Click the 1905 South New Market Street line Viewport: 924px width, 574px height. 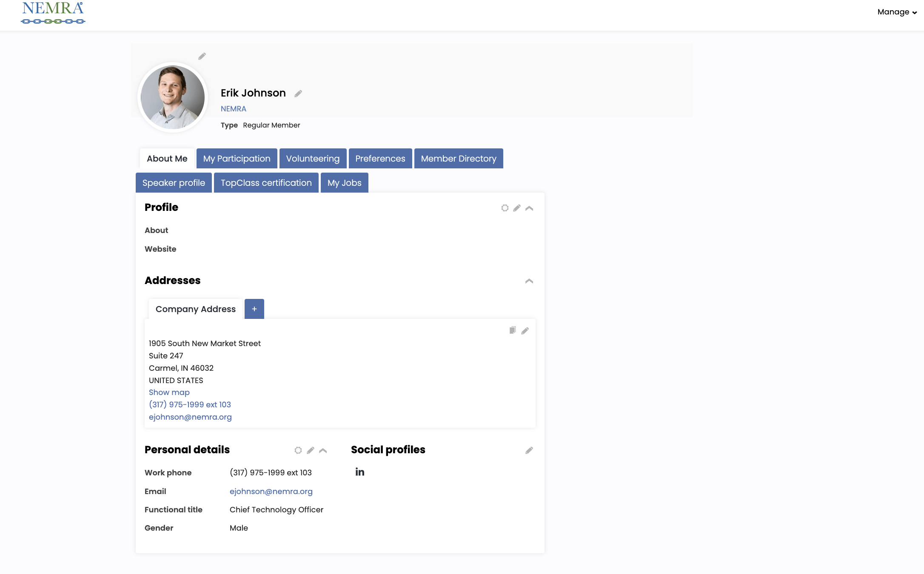tap(205, 344)
